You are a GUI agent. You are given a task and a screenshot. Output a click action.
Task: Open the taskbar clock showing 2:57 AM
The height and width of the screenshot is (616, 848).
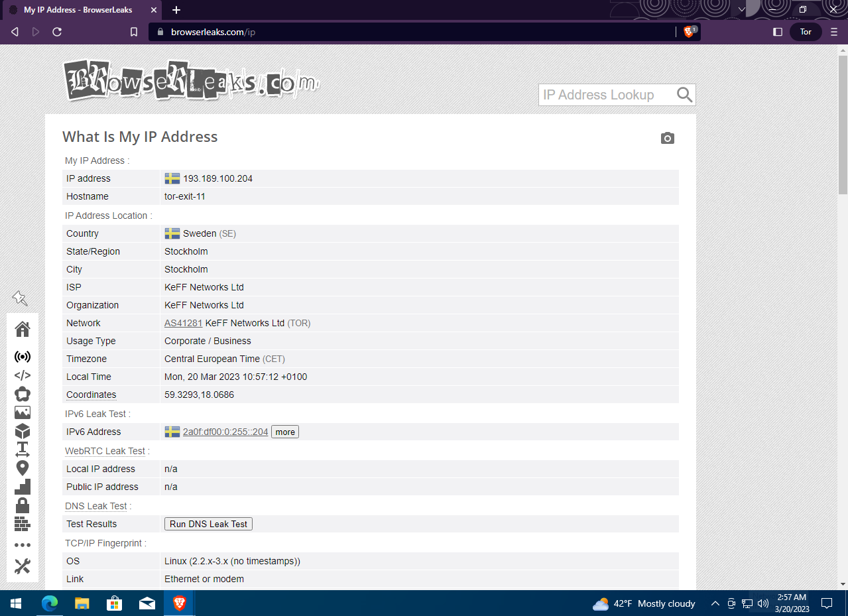point(791,603)
